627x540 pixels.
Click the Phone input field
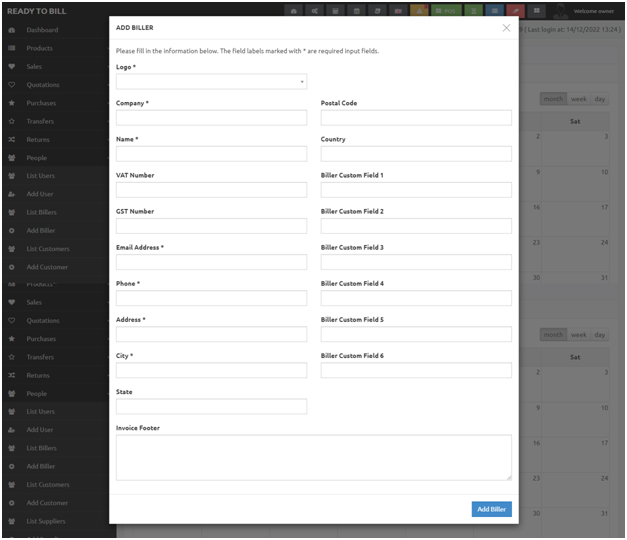pyautogui.click(x=211, y=298)
